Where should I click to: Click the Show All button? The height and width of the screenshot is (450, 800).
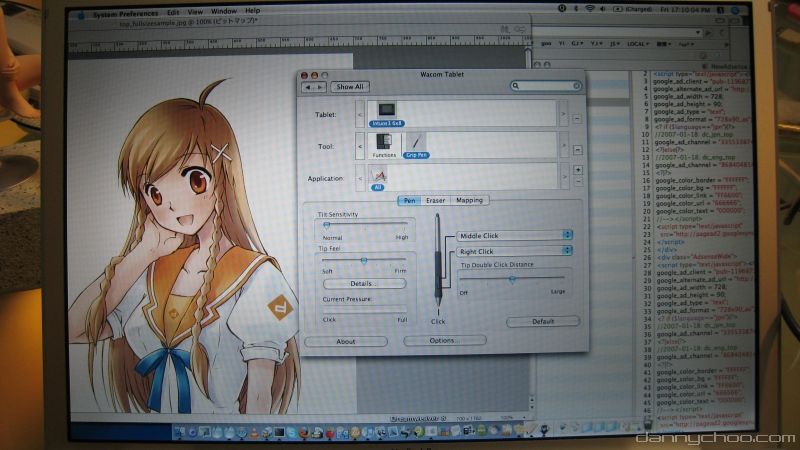coord(350,87)
